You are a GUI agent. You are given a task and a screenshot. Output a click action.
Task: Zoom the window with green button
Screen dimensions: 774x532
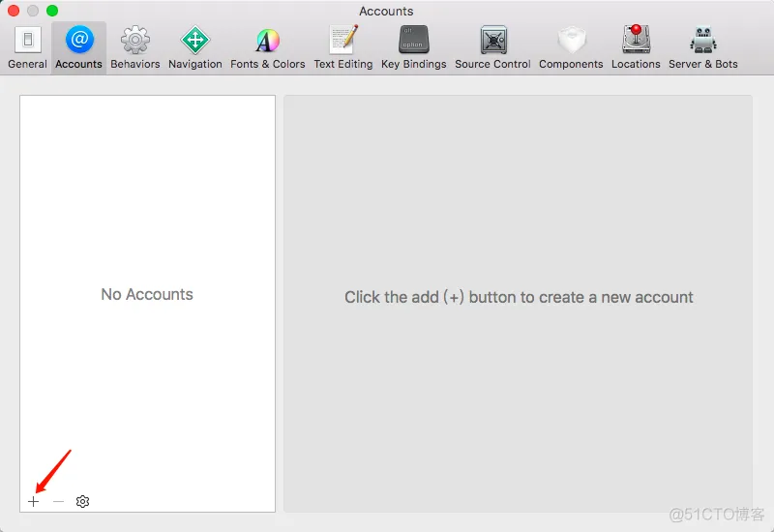[x=52, y=11]
